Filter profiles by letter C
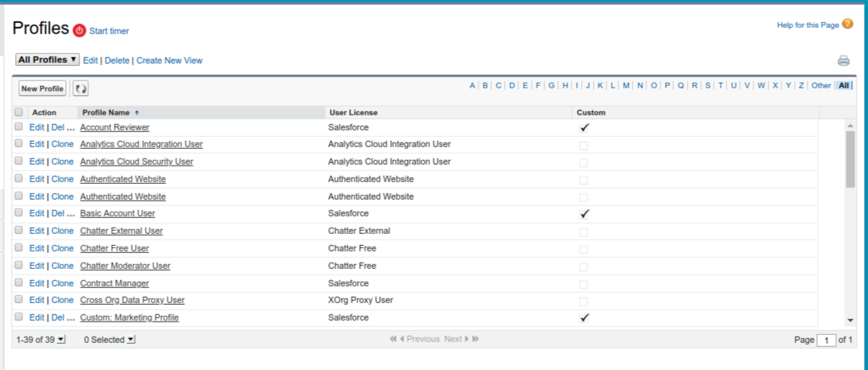 point(498,85)
